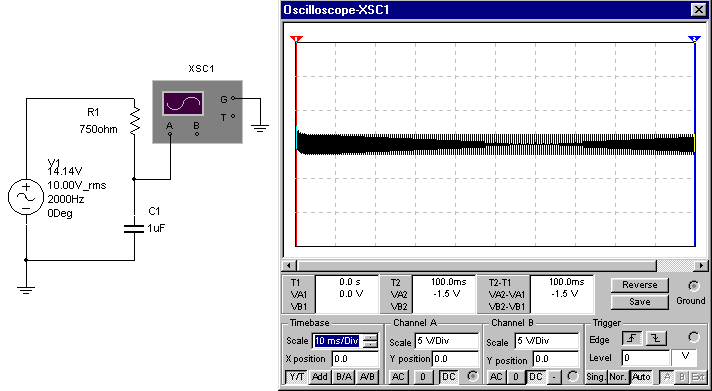The image size is (712, 391).
Task: Toggle Channel B terminal indicator radio
Action: (573, 376)
